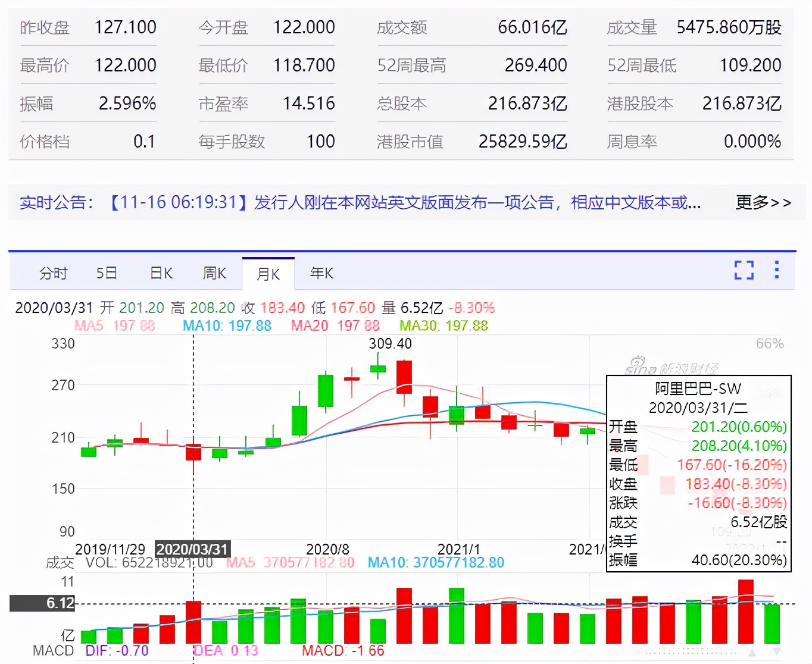The image size is (812, 664).
Task: Click 价格档 value 0.1
Action: (x=144, y=142)
